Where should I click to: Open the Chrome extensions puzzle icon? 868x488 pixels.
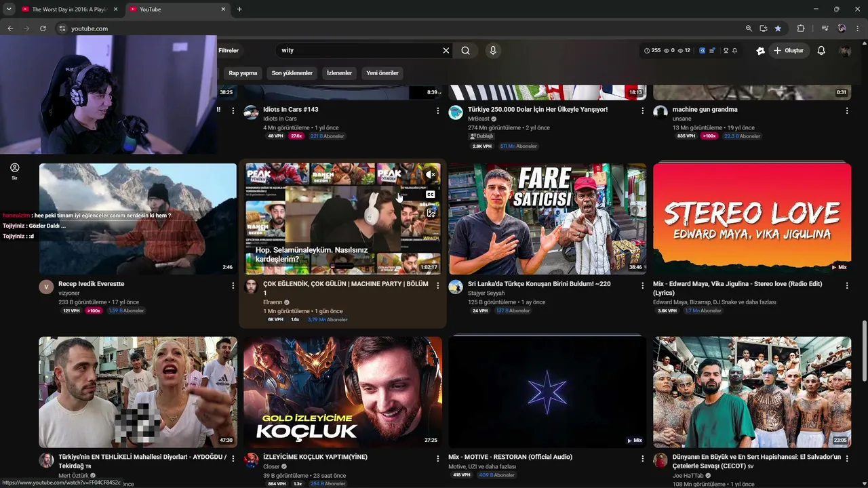tap(801, 28)
